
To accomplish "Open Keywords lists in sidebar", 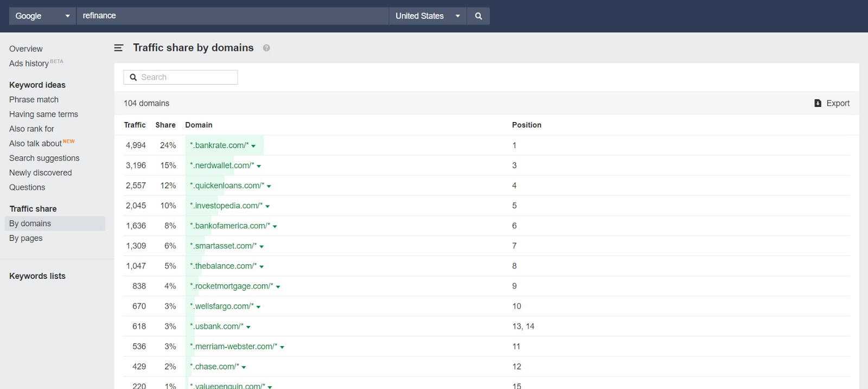I will tap(37, 276).
